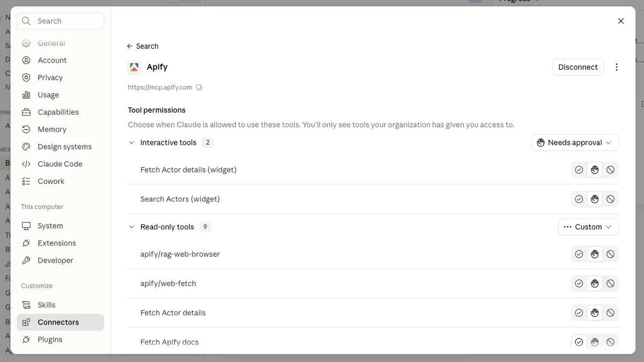Screen dimensions: 644x362
Task: Open the Privacy settings page
Action: coord(60,77)
